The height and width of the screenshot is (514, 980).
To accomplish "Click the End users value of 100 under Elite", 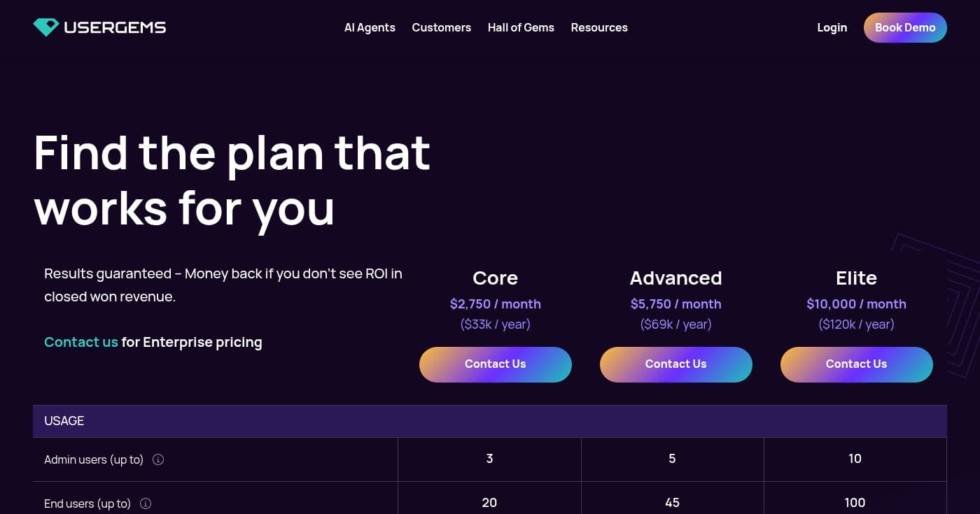I will pos(855,503).
